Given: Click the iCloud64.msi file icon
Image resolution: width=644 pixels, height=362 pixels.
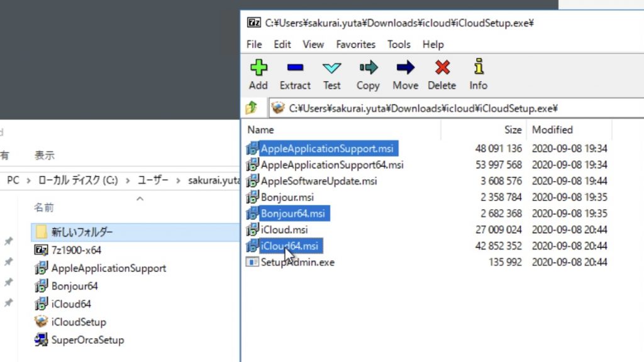Looking at the screenshot, I should coord(252,246).
